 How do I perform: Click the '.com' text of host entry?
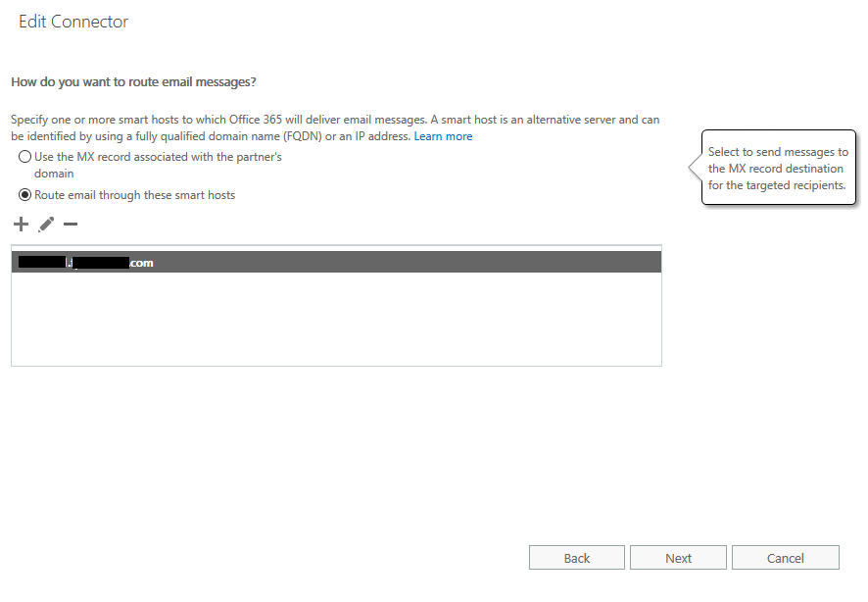click(141, 263)
